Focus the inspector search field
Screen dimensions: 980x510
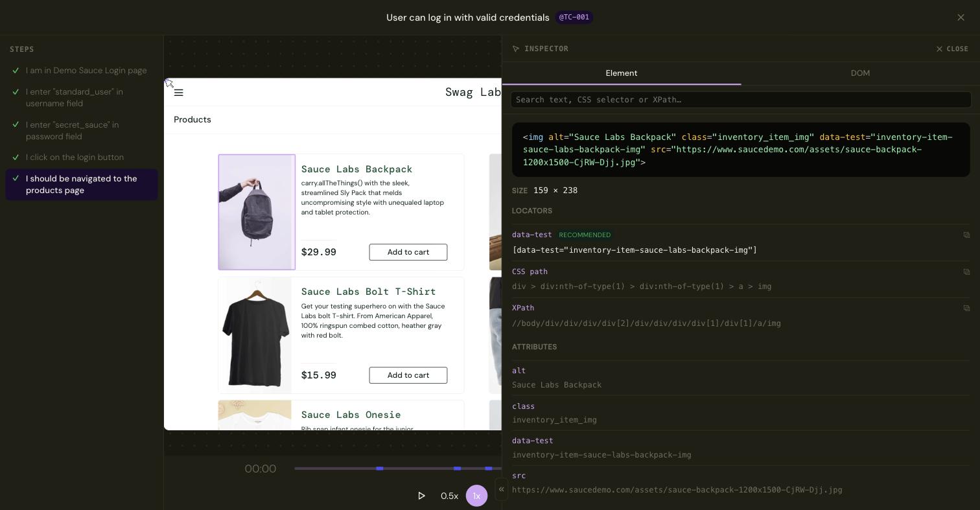[741, 100]
